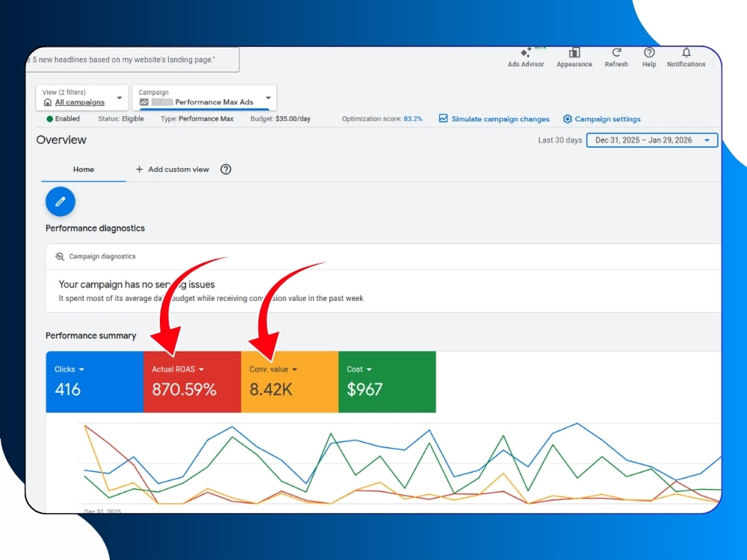This screenshot has height=560, width=747.
Task: Click the Campaign settings gear icon
Action: [x=567, y=119]
